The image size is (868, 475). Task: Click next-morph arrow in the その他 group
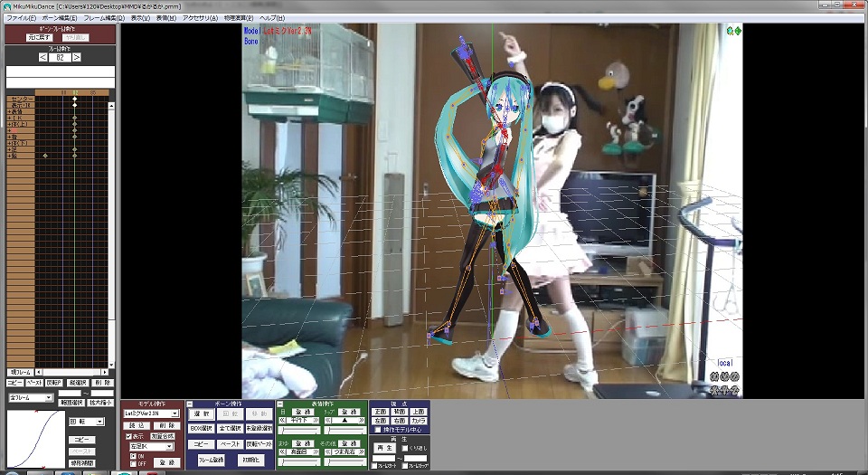(x=361, y=451)
